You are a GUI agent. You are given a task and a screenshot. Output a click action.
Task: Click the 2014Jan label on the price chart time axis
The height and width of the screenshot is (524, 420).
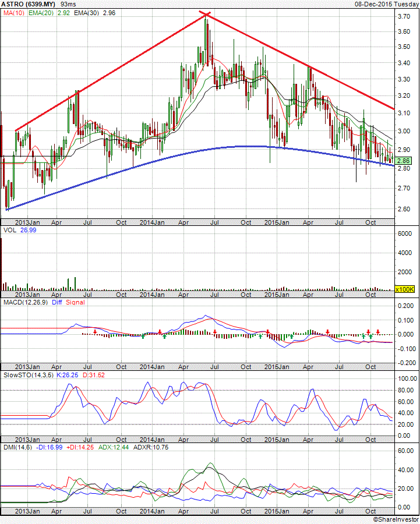pos(152,222)
